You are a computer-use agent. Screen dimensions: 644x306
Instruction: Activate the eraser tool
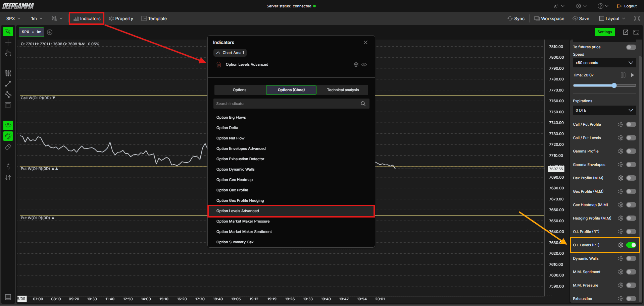pyautogui.click(x=8, y=147)
